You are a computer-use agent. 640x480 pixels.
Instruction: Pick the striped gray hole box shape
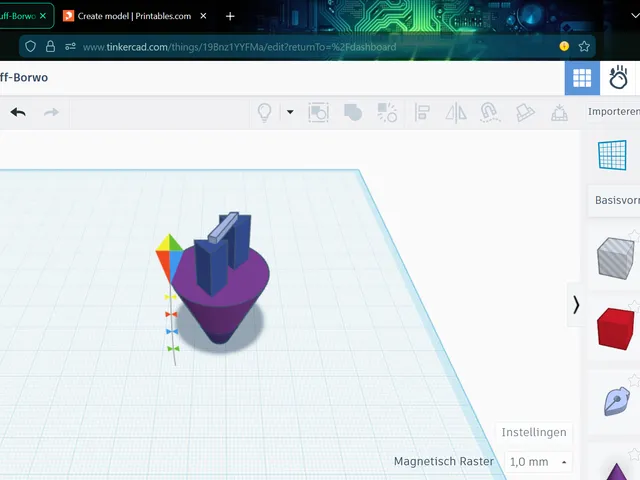(x=615, y=258)
